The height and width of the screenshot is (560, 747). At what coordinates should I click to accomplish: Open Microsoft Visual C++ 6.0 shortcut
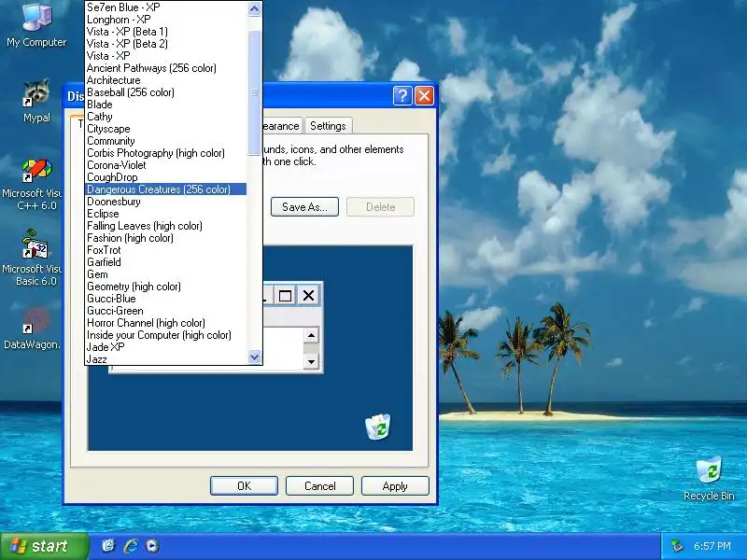(34, 185)
